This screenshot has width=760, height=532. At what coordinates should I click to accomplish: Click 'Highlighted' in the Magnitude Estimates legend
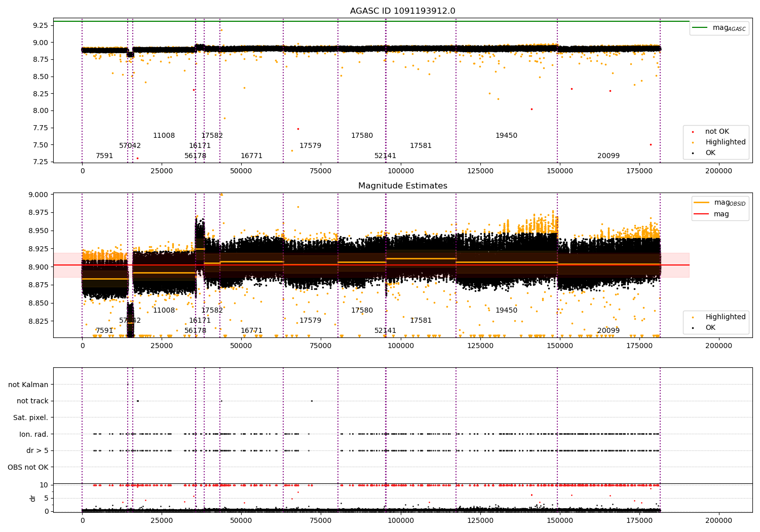tap(726, 317)
